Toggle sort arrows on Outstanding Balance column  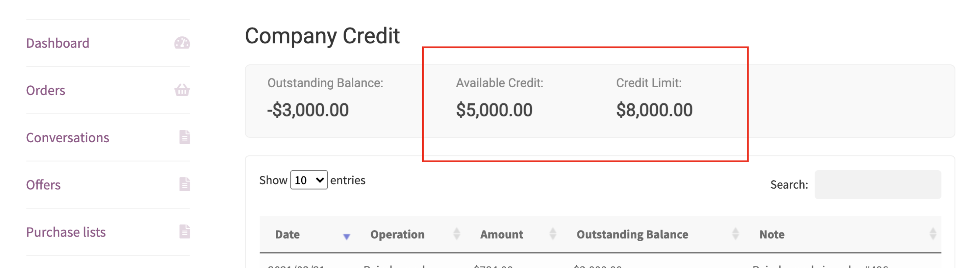[x=735, y=234]
